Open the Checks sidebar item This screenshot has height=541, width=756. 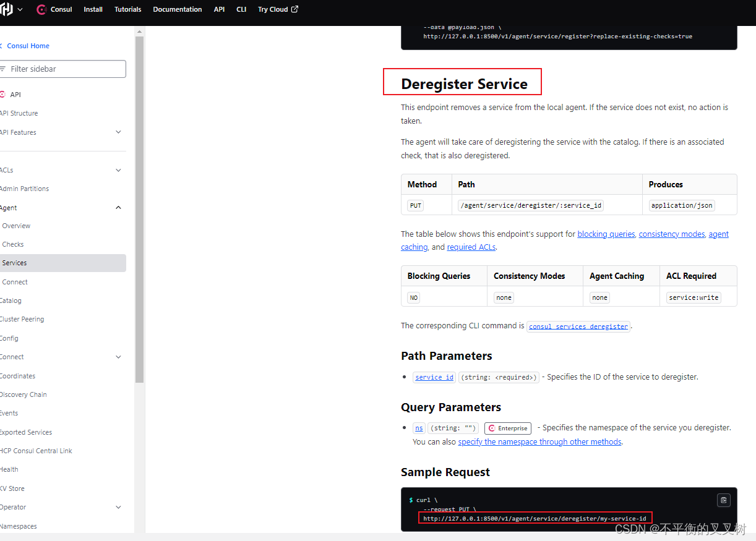13,244
